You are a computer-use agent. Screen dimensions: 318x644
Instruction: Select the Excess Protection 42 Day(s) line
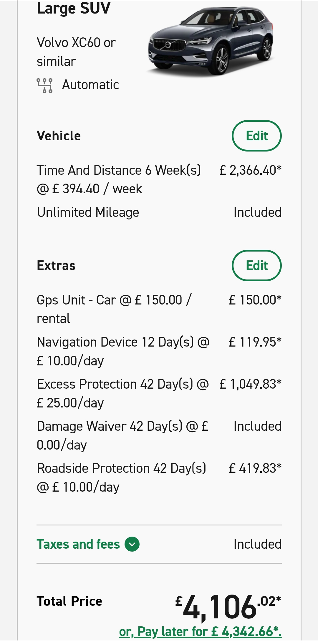[159, 393]
